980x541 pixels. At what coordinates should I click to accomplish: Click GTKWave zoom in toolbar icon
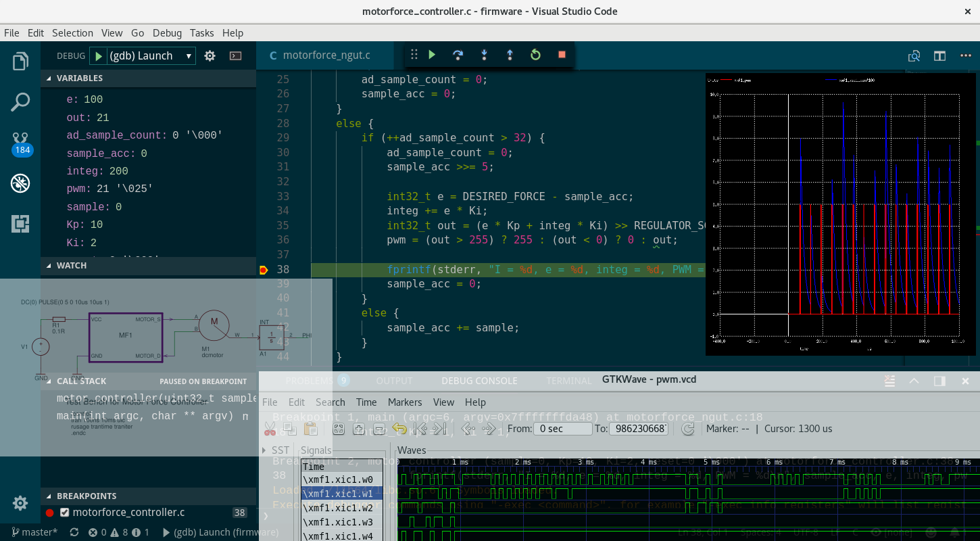coord(359,429)
